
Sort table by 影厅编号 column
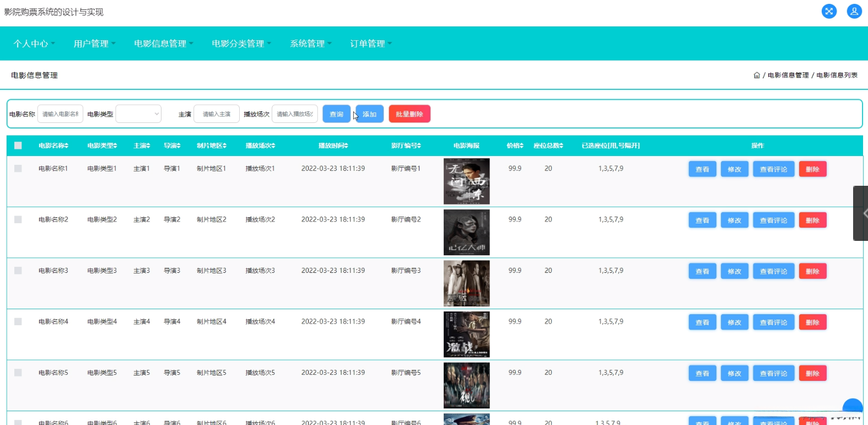coord(406,146)
